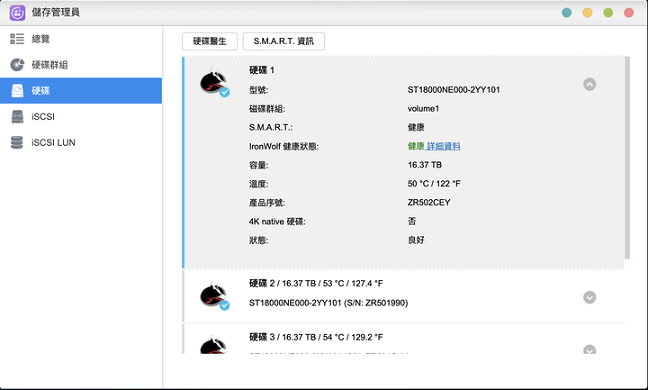
Task: Open the iSCSI icon in sidebar
Action: pyautogui.click(x=17, y=117)
